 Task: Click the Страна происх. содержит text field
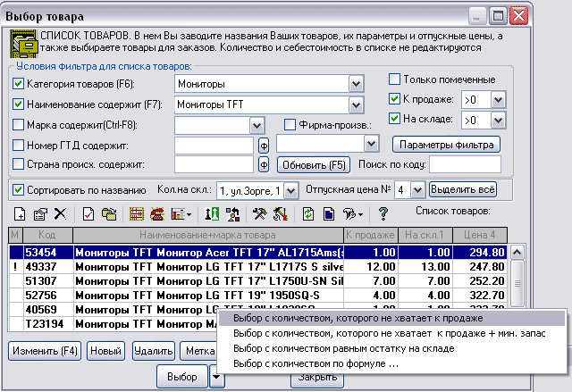tap(214, 164)
